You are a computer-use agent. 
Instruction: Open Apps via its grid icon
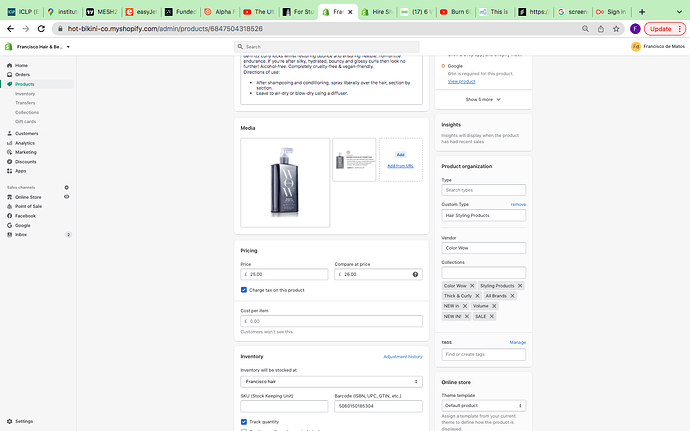9,171
